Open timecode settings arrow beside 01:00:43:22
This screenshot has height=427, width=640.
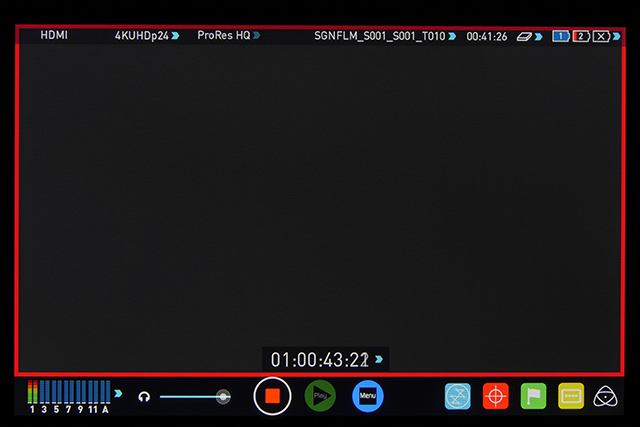point(379,359)
